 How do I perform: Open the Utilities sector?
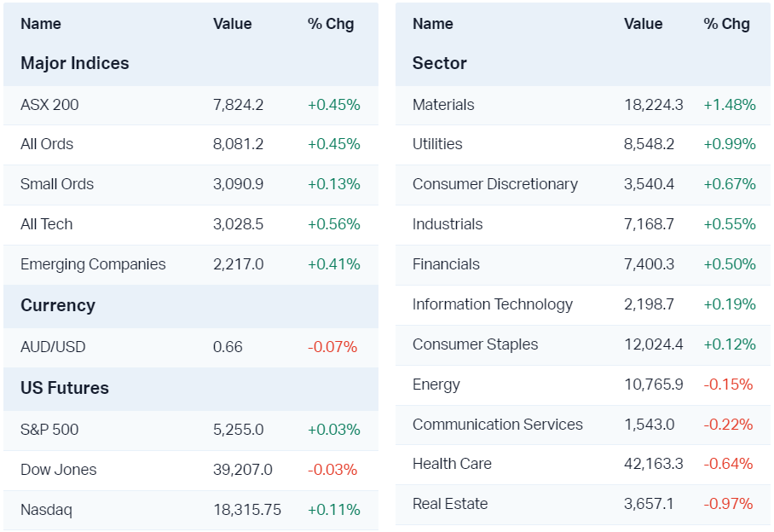click(437, 144)
